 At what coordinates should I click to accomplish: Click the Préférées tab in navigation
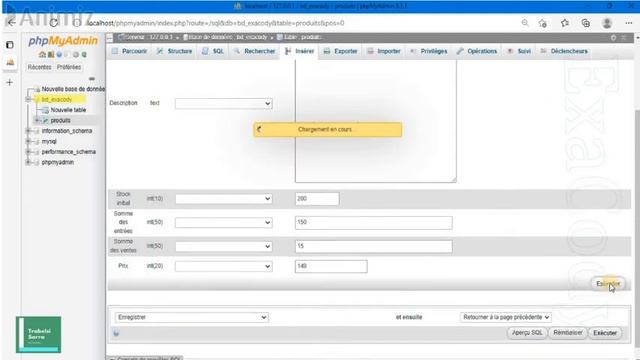[69, 67]
